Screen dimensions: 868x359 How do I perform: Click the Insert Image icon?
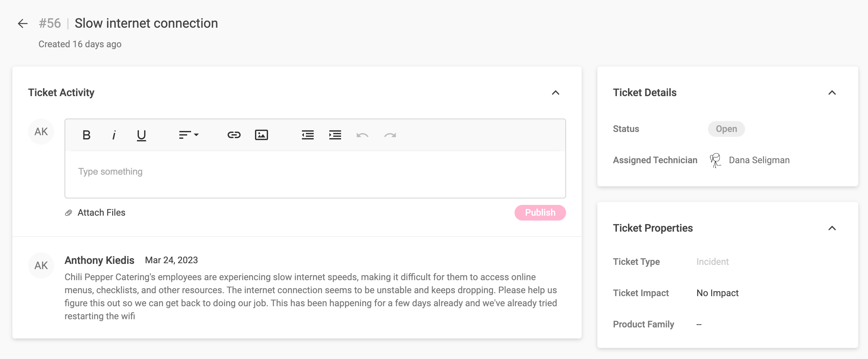click(x=261, y=135)
